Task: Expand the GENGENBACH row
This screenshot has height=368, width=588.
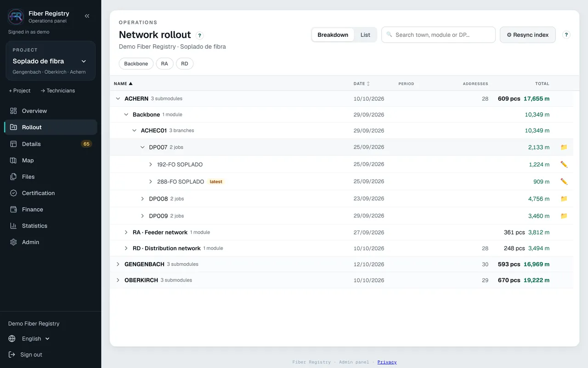Action: pyautogui.click(x=118, y=264)
